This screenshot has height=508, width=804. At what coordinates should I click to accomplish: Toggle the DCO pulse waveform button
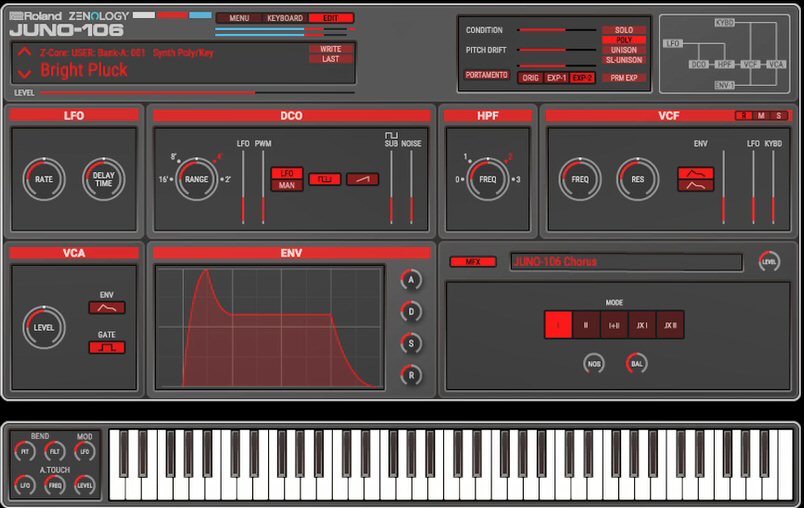[x=325, y=179]
